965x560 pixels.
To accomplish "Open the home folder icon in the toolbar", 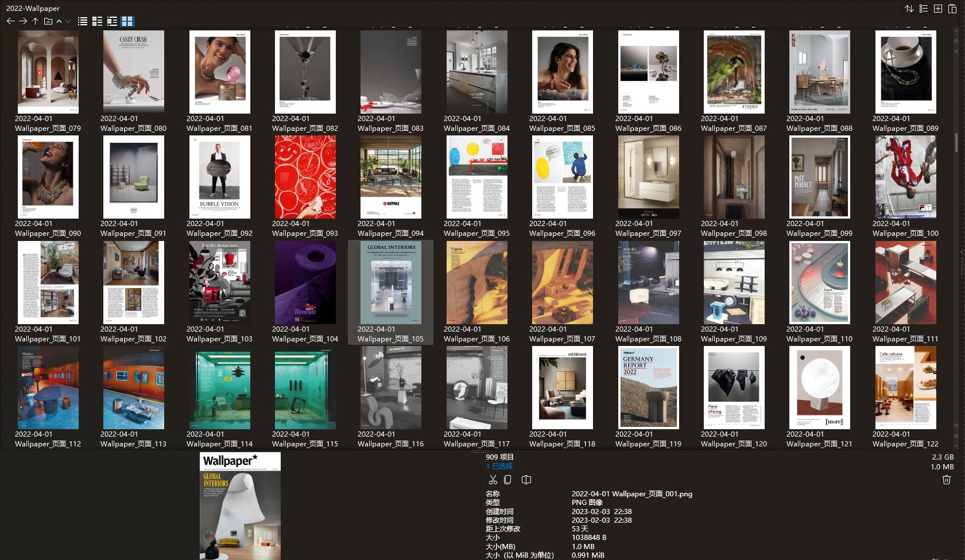I will pos(48,21).
